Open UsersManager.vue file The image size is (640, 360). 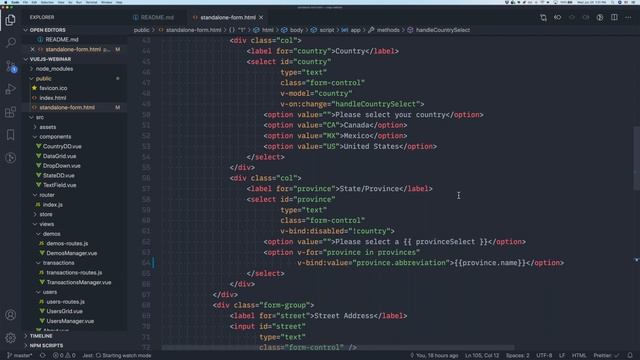70,321
